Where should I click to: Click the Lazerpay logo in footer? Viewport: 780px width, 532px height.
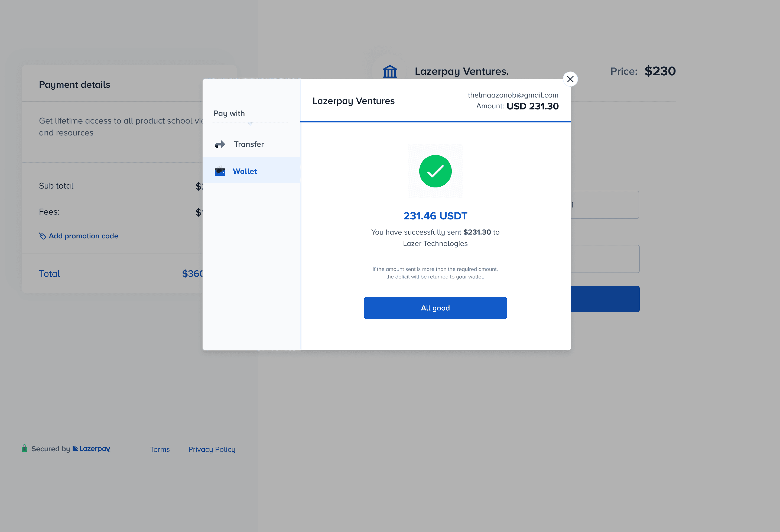pyautogui.click(x=91, y=449)
